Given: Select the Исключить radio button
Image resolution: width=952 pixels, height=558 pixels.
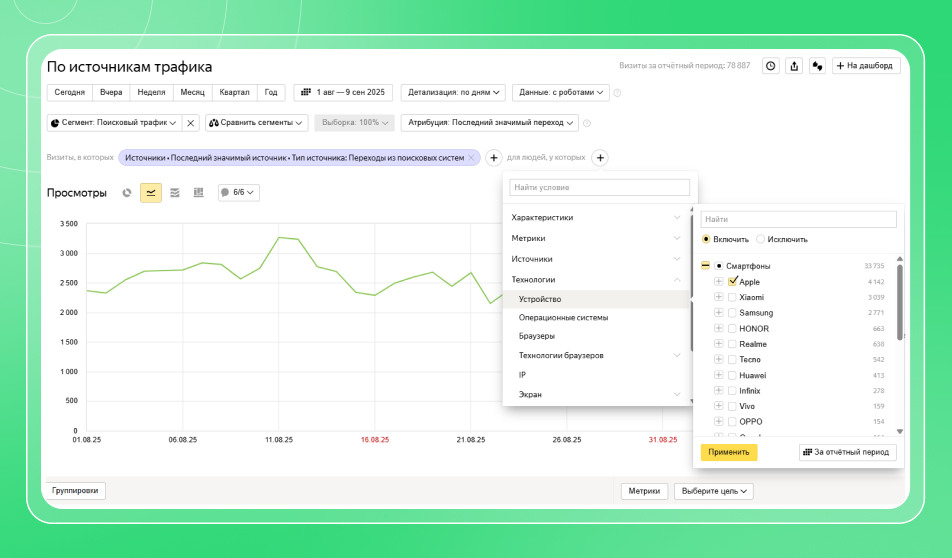Looking at the screenshot, I should [760, 239].
